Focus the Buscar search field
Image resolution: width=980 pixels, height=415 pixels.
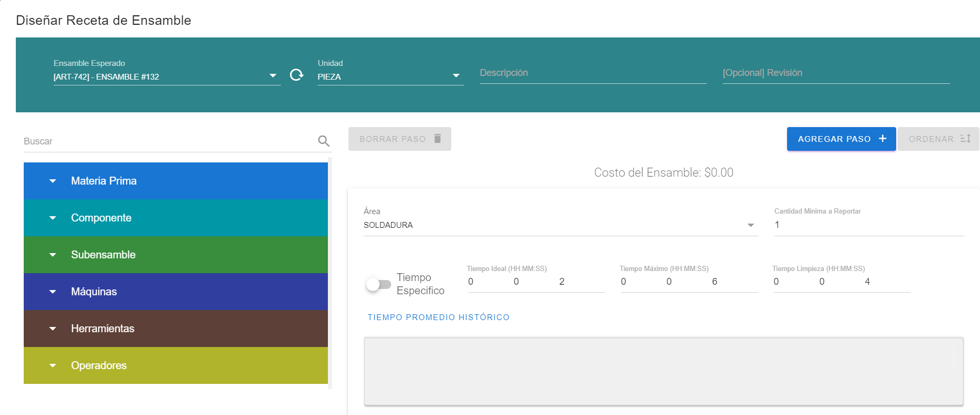[x=169, y=141]
